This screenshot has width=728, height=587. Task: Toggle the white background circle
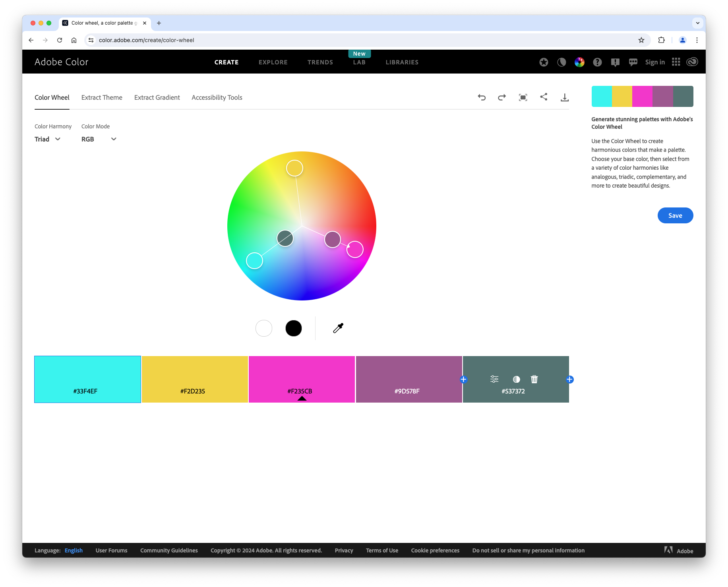pyautogui.click(x=264, y=328)
